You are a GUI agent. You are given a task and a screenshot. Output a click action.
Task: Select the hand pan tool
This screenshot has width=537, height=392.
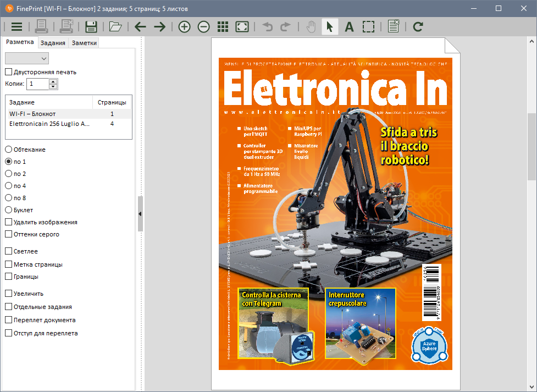pos(311,27)
